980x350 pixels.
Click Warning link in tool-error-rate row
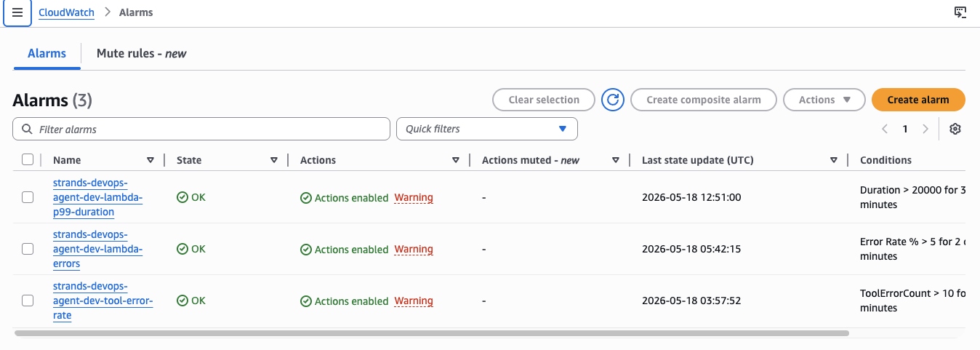(x=414, y=301)
